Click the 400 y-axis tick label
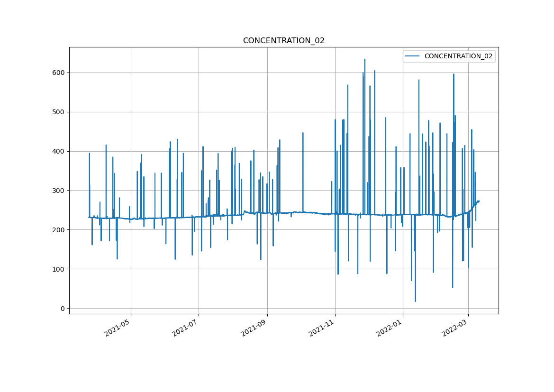The width and height of the screenshot is (554, 392). pos(59,151)
